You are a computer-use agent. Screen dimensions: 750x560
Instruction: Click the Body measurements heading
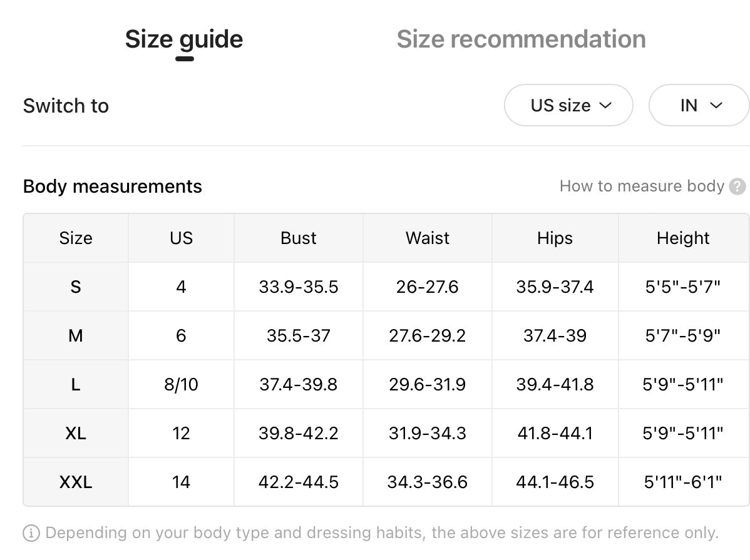tap(113, 186)
